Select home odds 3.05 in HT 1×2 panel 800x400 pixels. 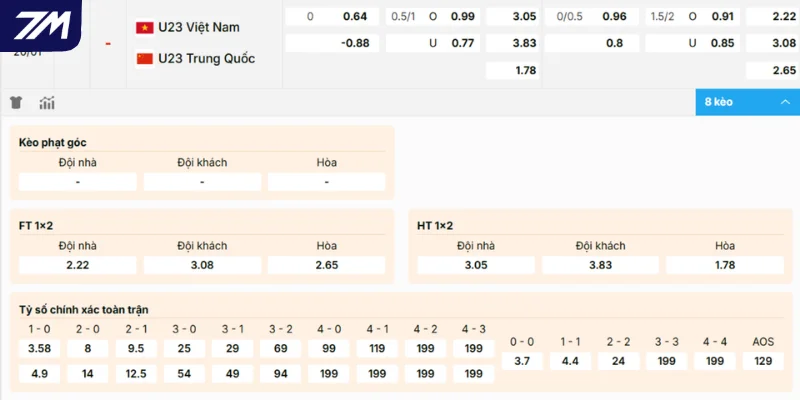[476, 265]
